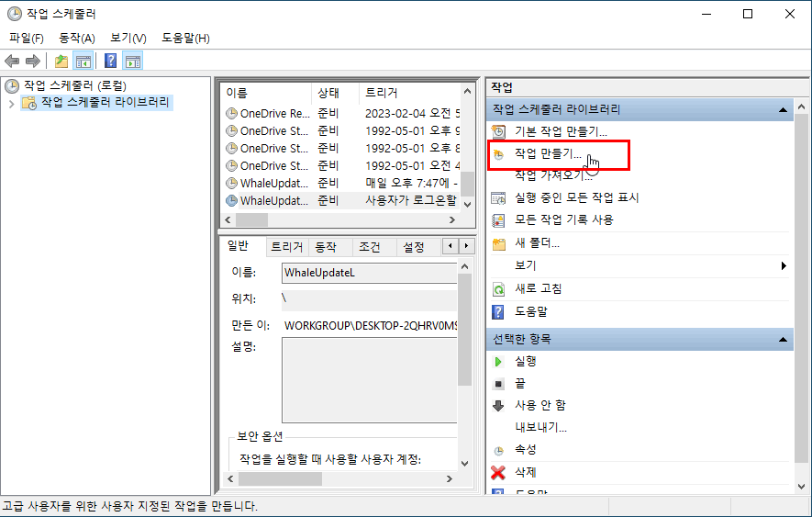Image resolution: width=812 pixels, height=517 pixels.
Task: Click the 상태 column header
Action: [x=335, y=93]
